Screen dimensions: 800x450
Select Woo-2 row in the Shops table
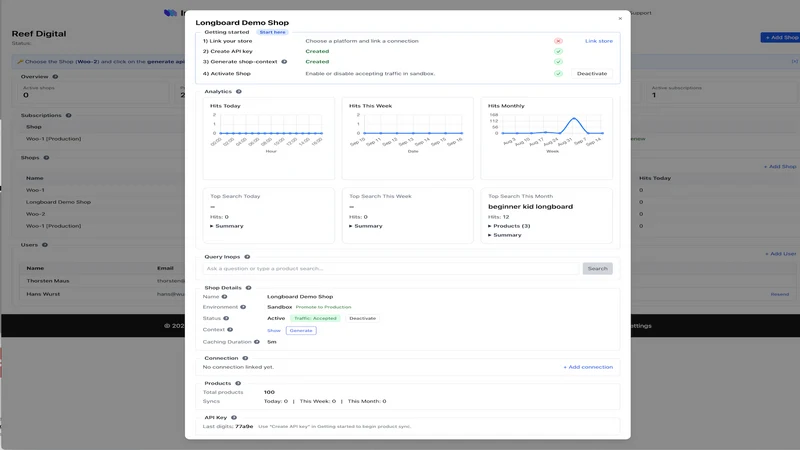[x=35, y=214]
